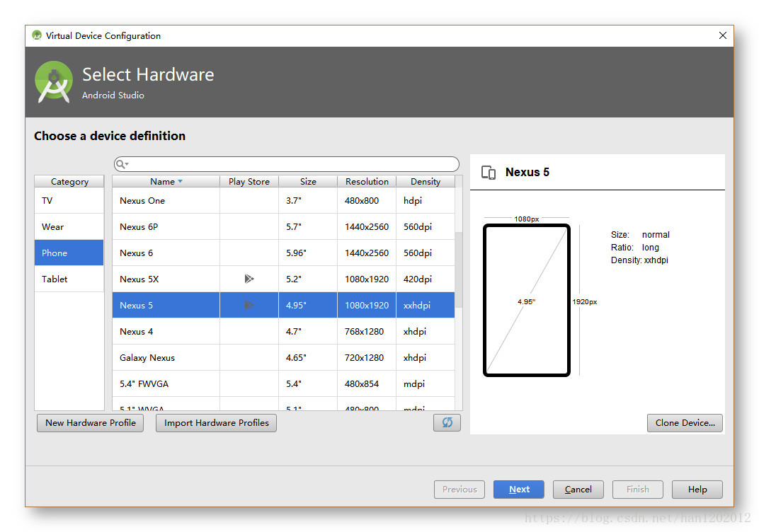Image resolution: width=759 pixels, height=532 pixels.
Task: Click the hdpi density cell for Nexus One
Action: click(x=426, y=201)
